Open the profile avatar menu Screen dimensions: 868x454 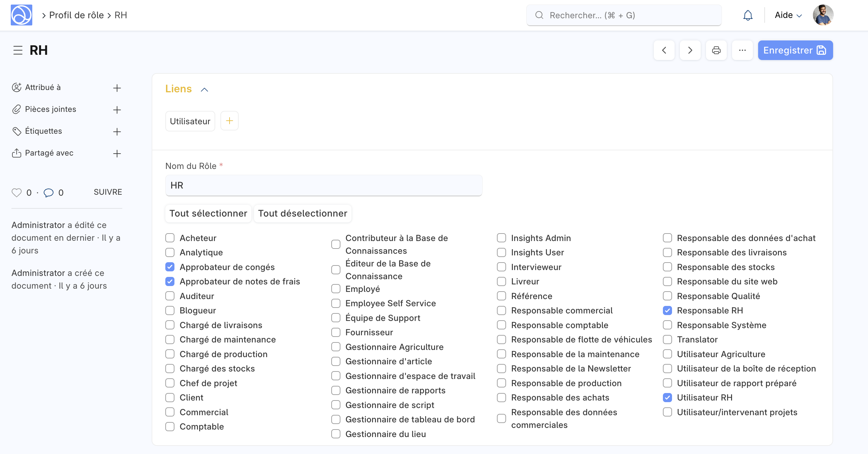824,15
